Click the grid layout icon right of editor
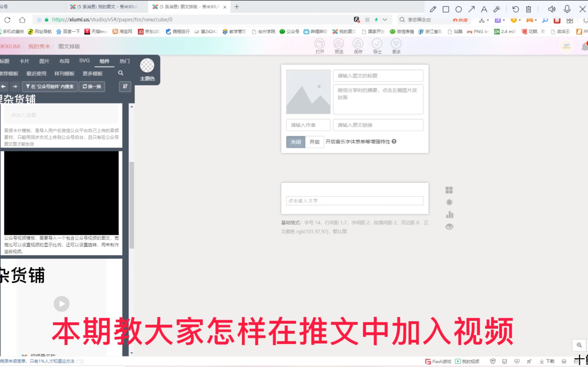Viewport: 588px width, 367px height. coord(449,190)
